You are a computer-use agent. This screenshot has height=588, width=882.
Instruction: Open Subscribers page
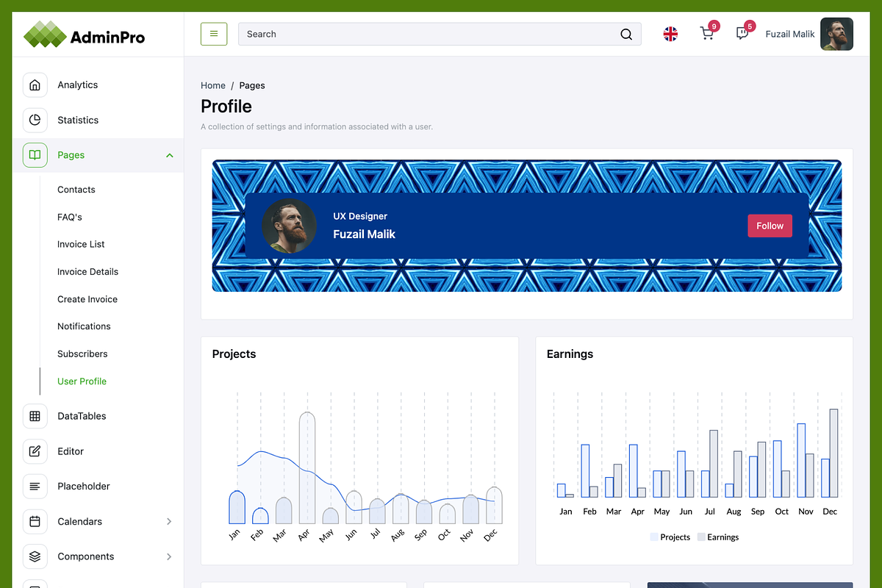[x=82, y=354]
